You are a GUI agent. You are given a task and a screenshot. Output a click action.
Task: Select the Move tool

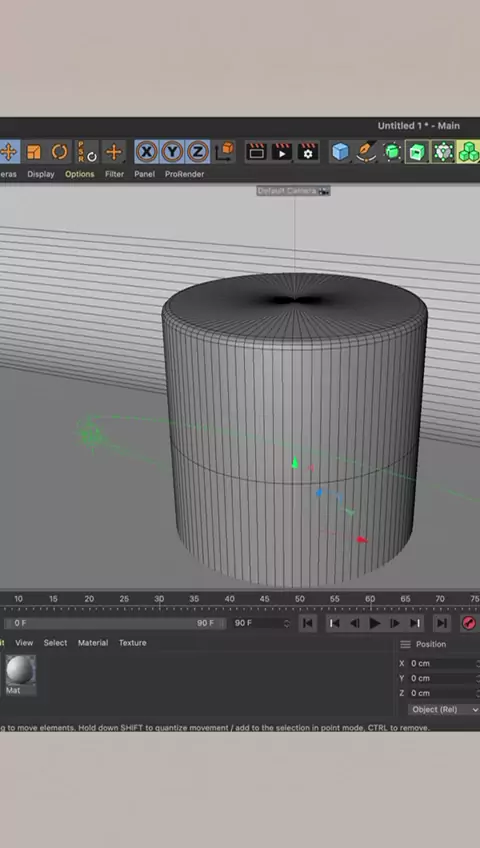tap(8, 152)
